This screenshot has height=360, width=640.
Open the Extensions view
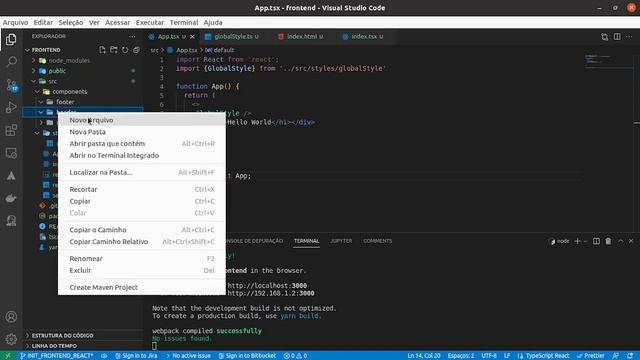click(11, 130)
